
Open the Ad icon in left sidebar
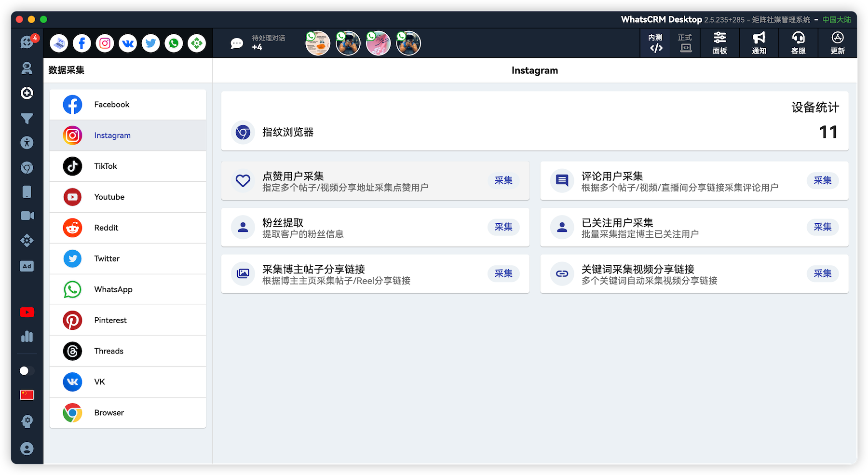(27, 266)
